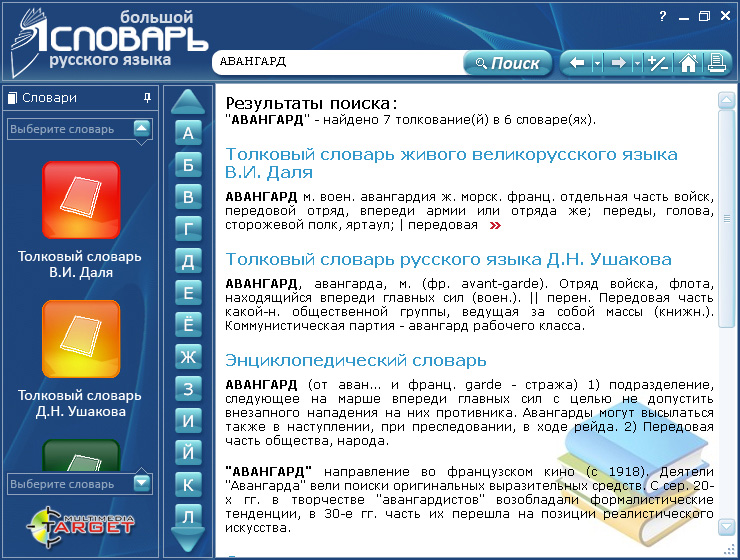The image size is (740, 560).
Task: Select letter Д in alphabet bar
Action: [x=188, y=261]
